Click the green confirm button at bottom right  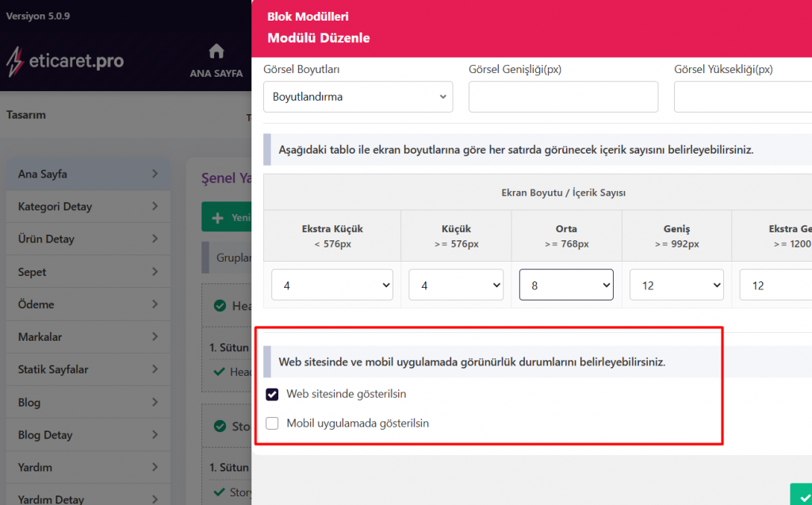pyautogui.click(x=801, y=494)
